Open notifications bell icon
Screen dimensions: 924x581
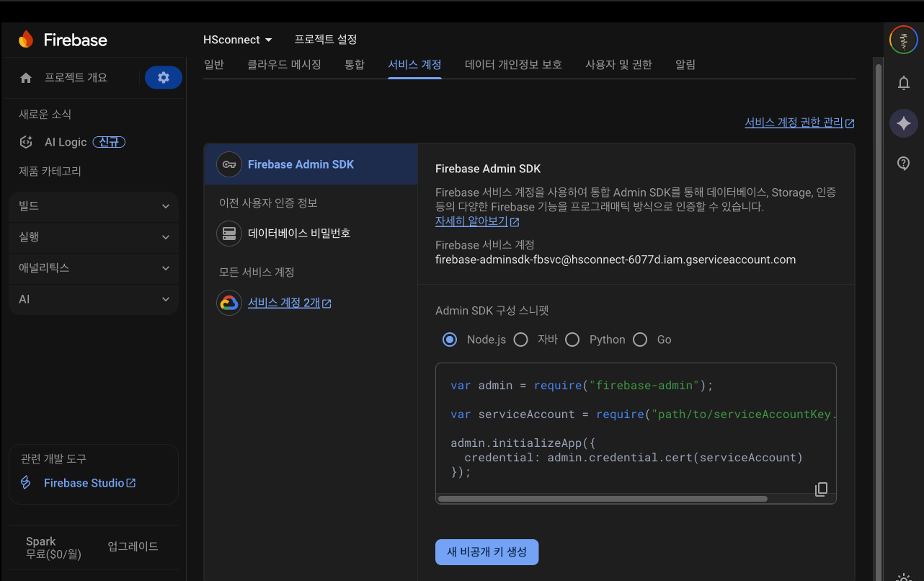click(904, 83)
